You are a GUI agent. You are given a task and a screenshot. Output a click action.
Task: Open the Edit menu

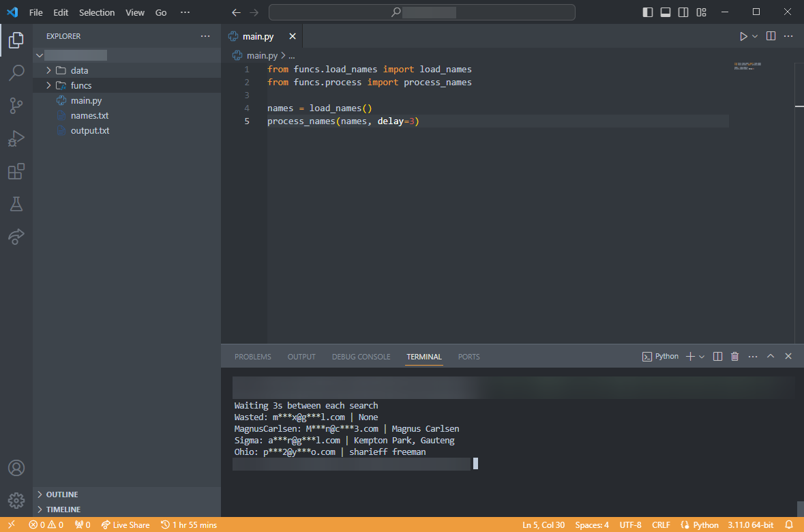coord(61,12)
